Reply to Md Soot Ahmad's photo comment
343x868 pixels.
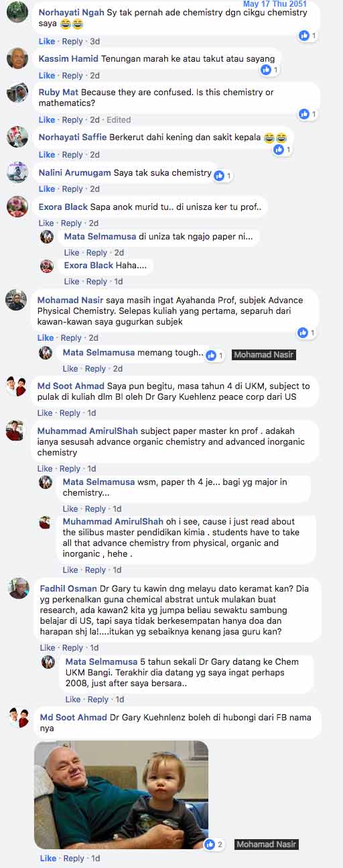[74, 859]
